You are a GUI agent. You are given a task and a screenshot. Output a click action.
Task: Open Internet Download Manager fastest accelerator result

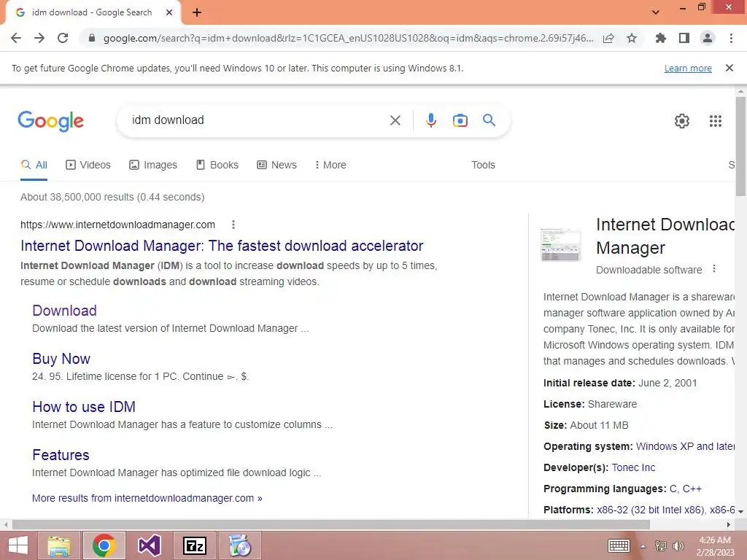[x=222, y=246]
